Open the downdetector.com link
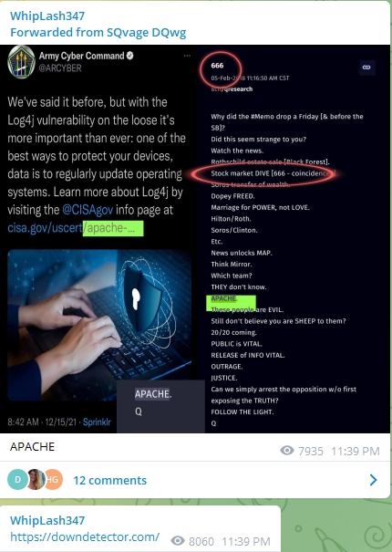 [x=85, y=536]
